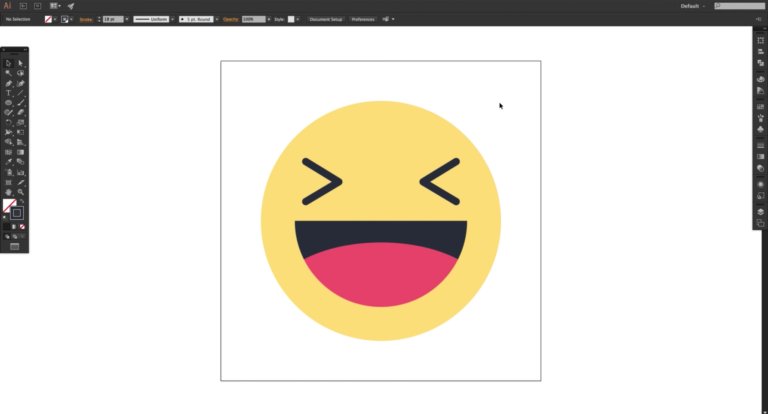Image resolution: width=768 pixels, height=414 pixels.
Task: Click the stroke weight stepper arrows
Action: coord(99,20)
